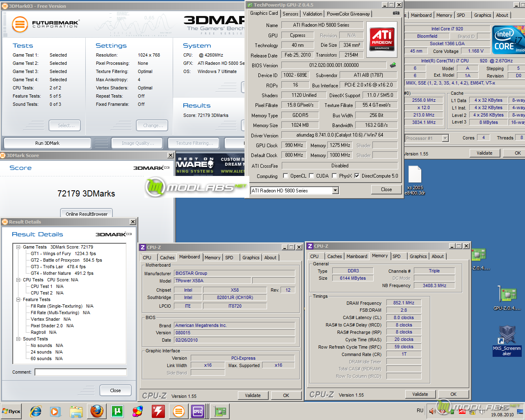This screenshot has width=525, height=420.
Task: Click the red lightning bolt taskbar icon
Action: pyautogui.click(x=158, y=411)
